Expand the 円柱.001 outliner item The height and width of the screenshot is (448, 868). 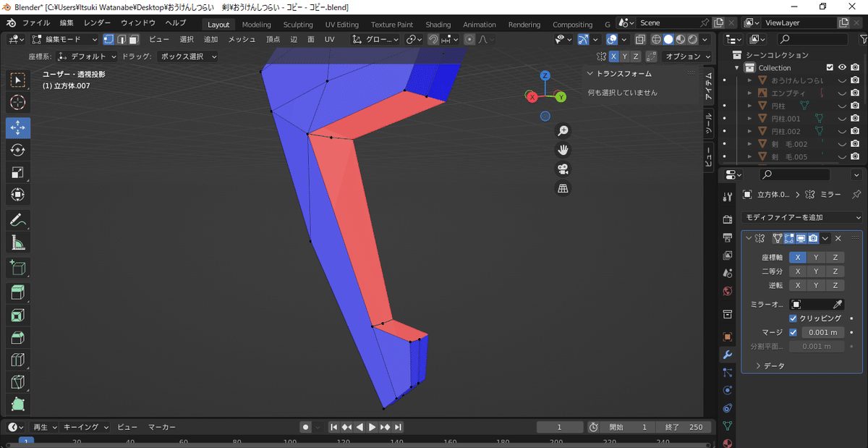750,119
